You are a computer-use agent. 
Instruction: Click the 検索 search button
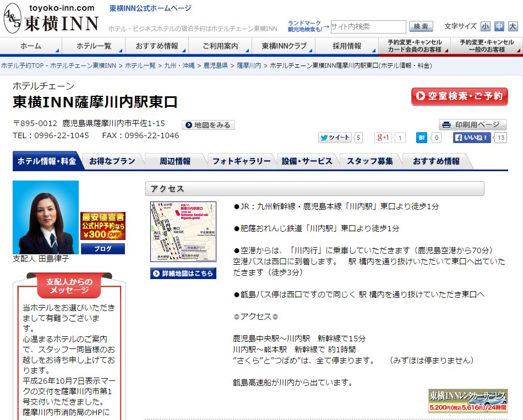[x=421, y=26]
